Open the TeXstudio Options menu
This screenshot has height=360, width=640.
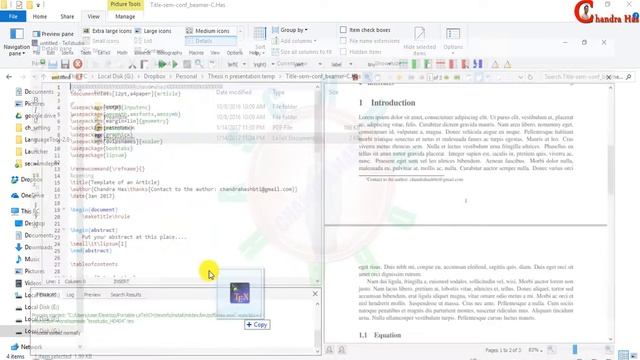coord(234,53)
